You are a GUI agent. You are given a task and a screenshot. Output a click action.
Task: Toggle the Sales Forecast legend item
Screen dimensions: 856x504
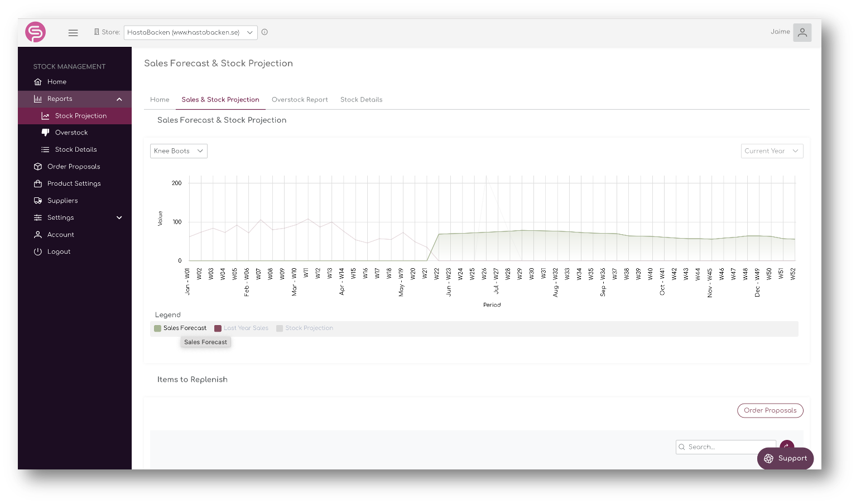180,328
